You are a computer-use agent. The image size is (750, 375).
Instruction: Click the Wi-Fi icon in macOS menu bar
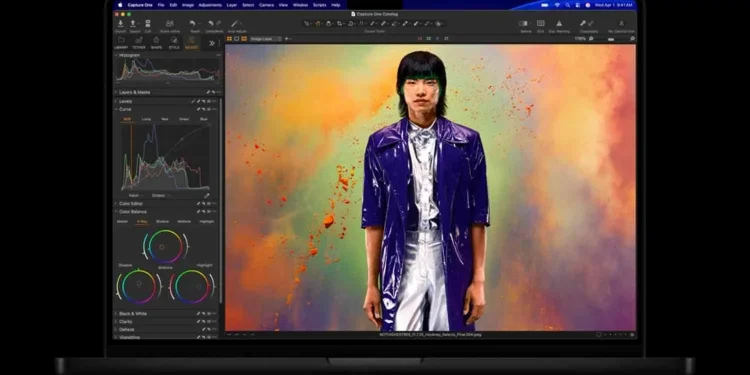coord(557,5)
